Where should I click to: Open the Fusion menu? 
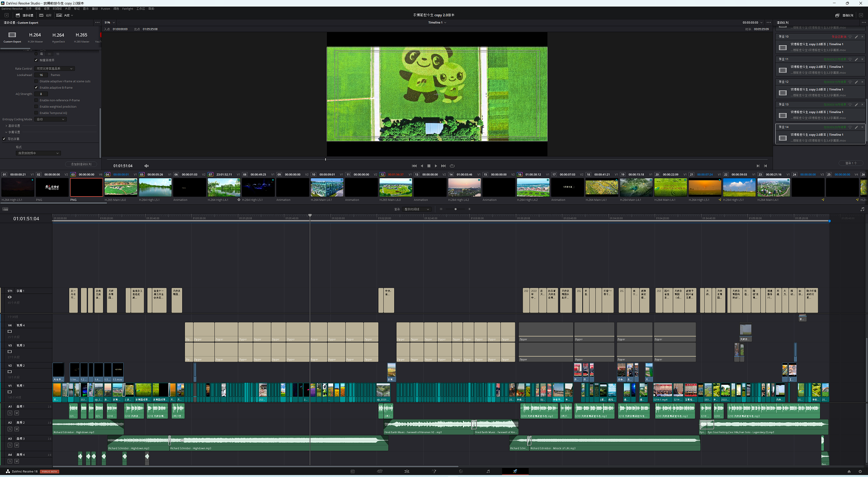105,9
